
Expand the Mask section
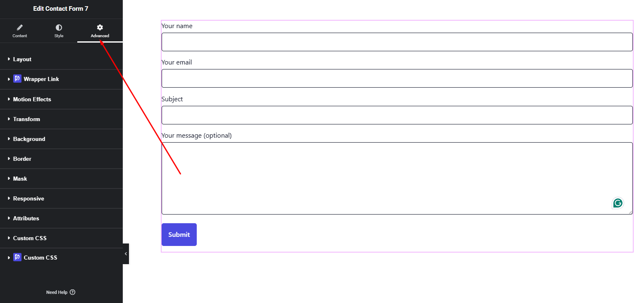(x=20, y=179)
